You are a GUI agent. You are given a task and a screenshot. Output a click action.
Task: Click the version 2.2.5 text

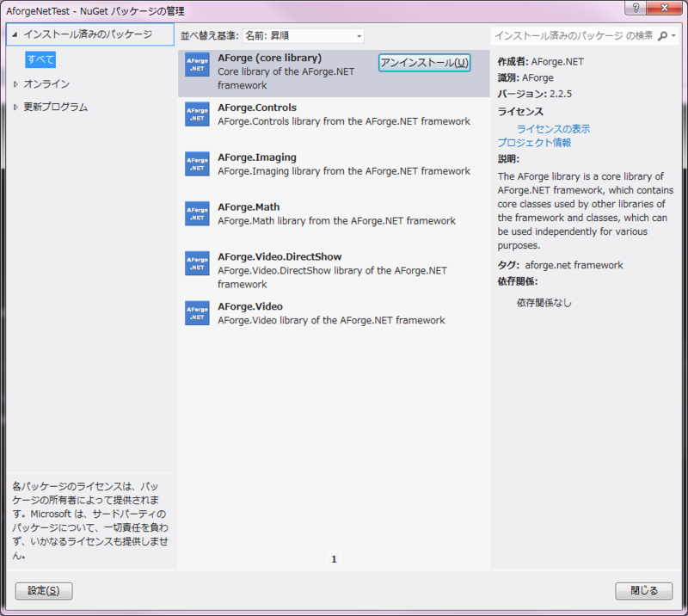561,94
